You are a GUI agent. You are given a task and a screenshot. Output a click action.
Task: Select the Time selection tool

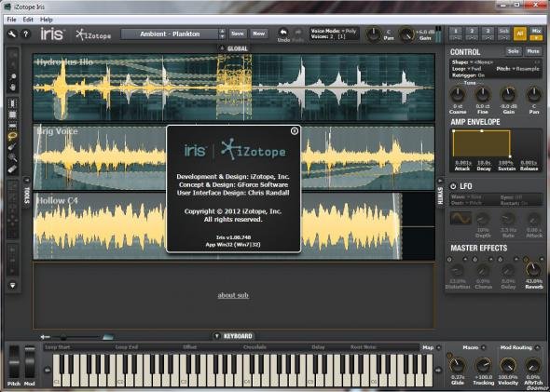click(12, 103)
